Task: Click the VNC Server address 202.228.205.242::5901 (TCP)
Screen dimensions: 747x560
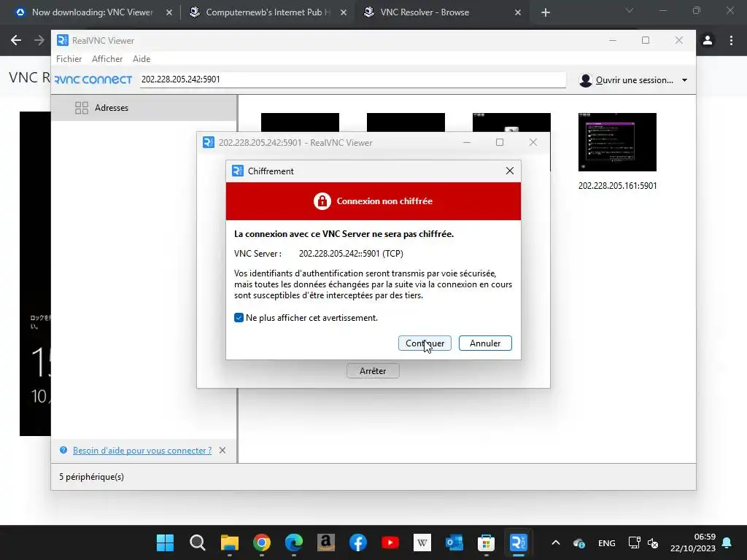Action: tap(351, 253)
